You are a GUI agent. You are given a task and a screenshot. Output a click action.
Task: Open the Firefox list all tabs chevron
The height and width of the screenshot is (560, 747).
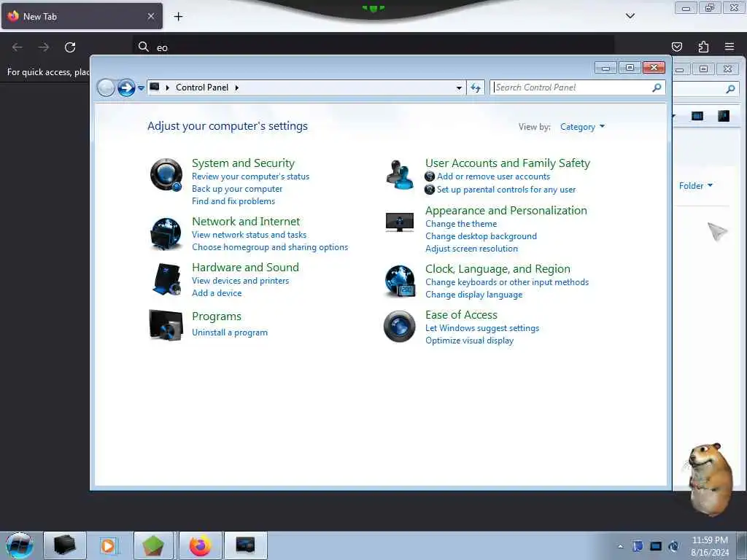(x=630, y=16)
